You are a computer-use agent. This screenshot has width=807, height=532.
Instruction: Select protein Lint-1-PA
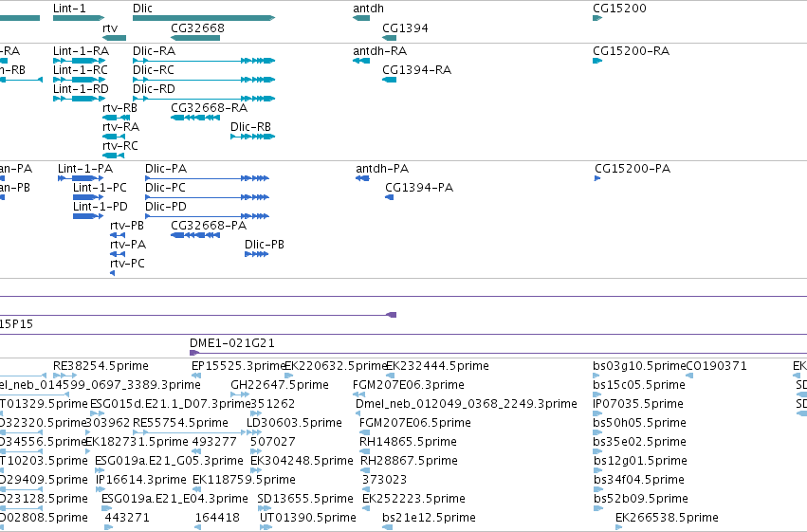pyautogui.click(x=81, y=178)
